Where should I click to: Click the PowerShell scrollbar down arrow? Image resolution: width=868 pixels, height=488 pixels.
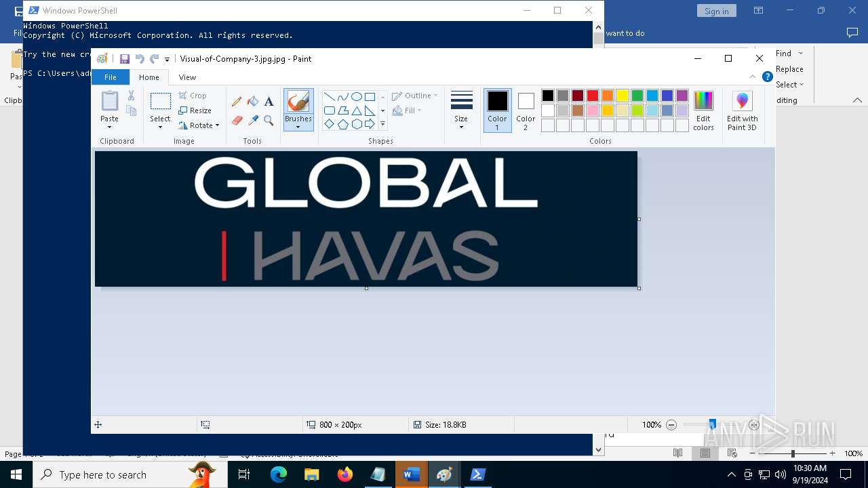tap(598, 449)
